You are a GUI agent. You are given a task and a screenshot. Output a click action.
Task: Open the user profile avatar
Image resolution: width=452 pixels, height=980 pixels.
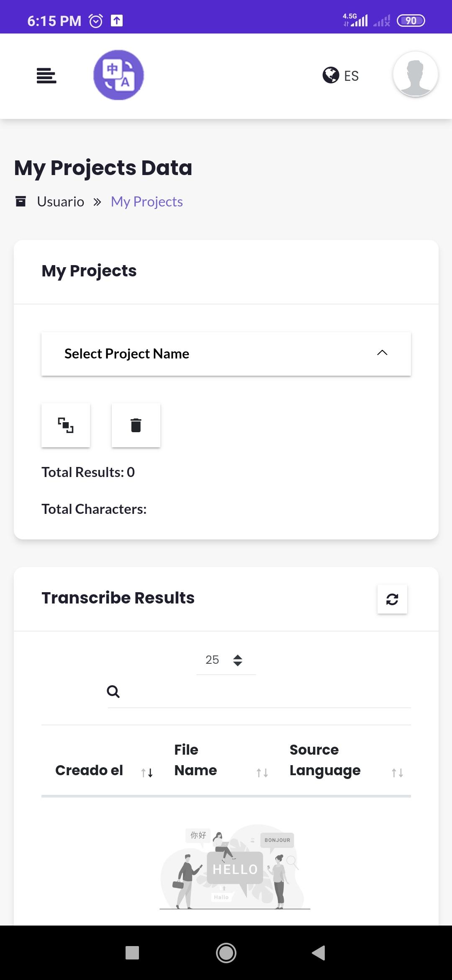point(415,74)
